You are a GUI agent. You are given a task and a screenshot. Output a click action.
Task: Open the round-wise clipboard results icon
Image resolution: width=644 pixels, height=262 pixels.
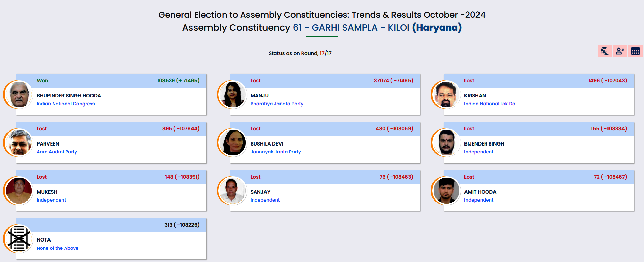[604, 51]
